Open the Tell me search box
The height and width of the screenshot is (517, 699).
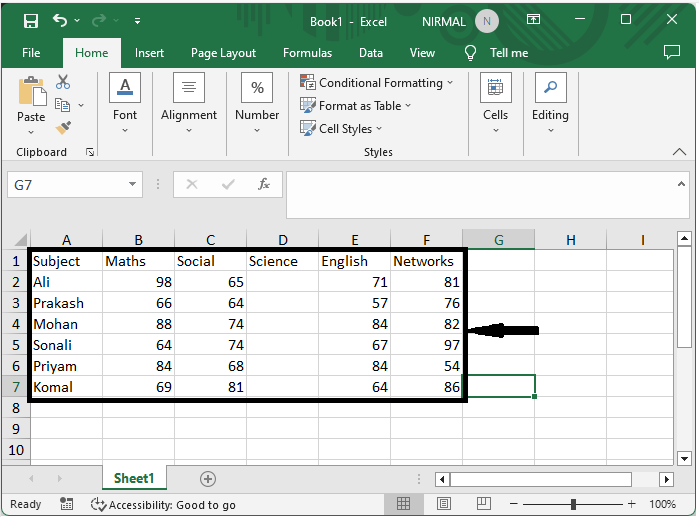click(508, 53)
